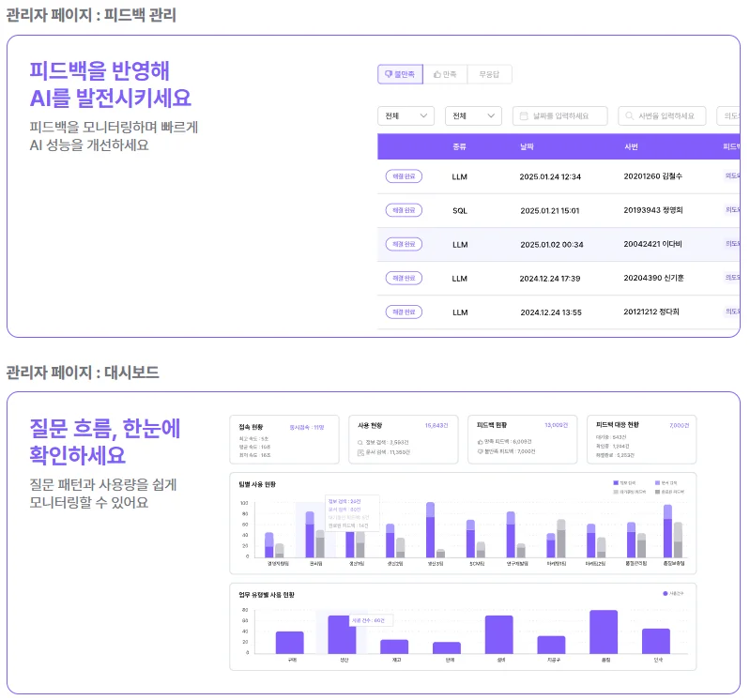The height and width of the screenshot is (700, 750).
Task: Click the 지공구 bar in task-type chart
Action: point(552,645)
